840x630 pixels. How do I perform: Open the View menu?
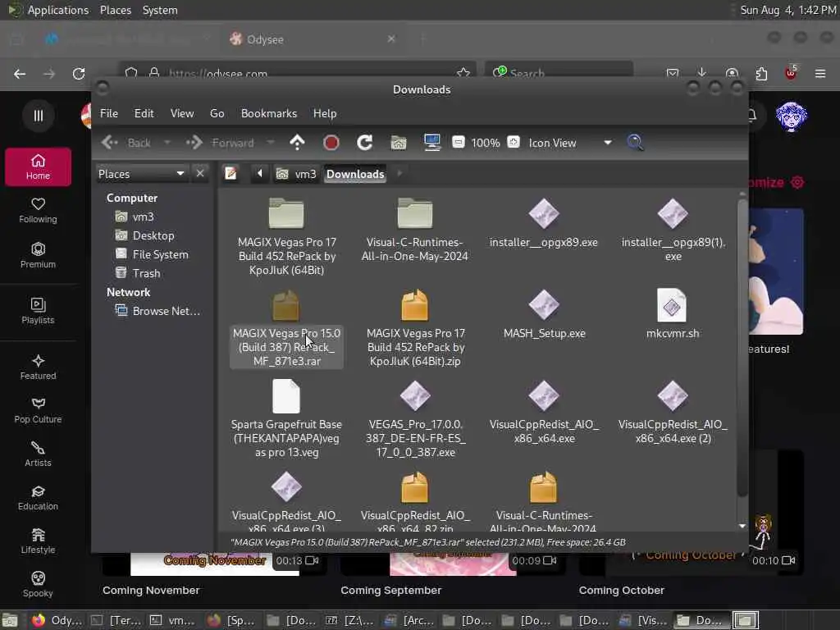click(182, 113)
